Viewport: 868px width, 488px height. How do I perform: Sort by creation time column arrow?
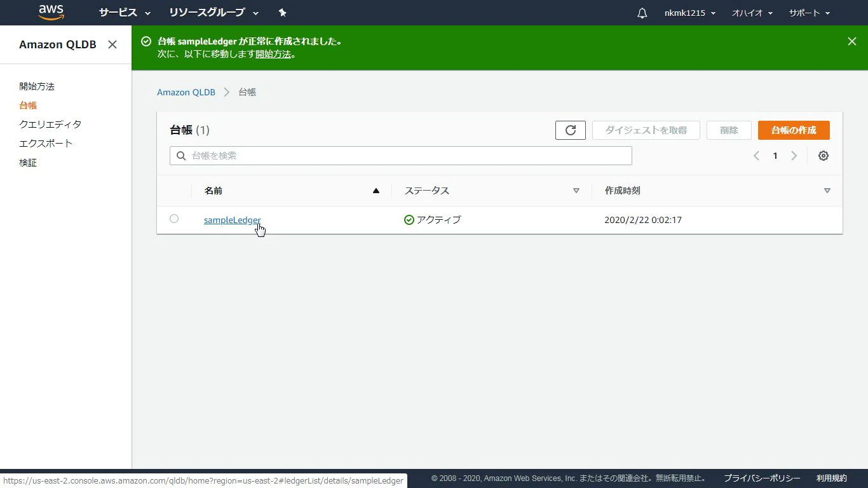coord(827,191)
